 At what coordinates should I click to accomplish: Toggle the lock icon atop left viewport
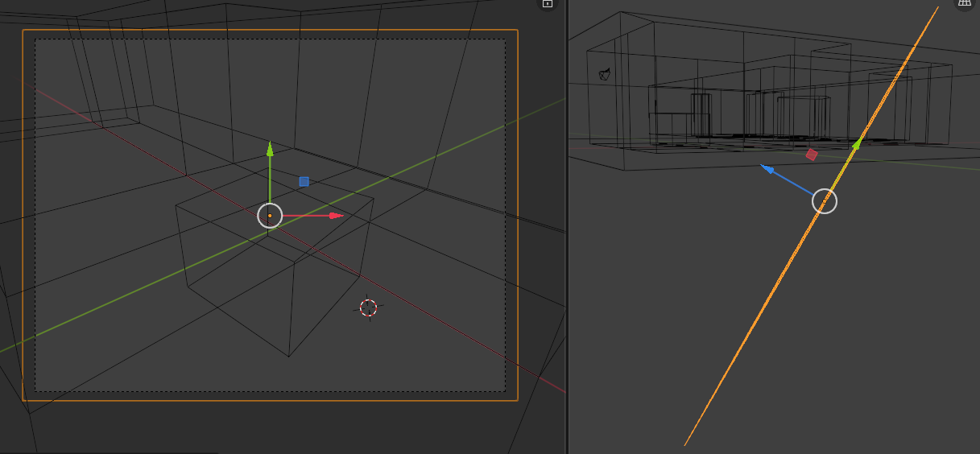pos(548,3)
